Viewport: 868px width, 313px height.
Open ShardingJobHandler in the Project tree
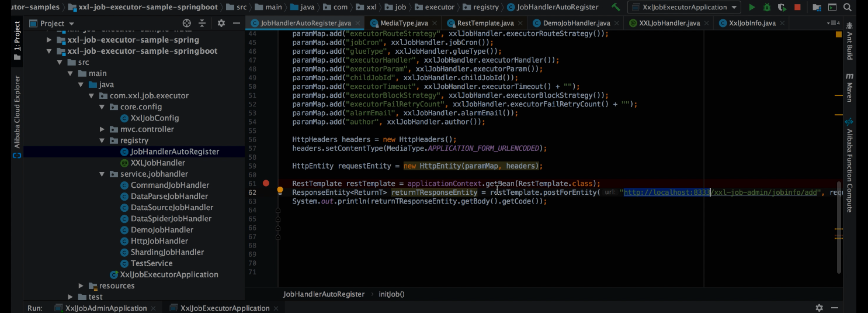[162, 252]
